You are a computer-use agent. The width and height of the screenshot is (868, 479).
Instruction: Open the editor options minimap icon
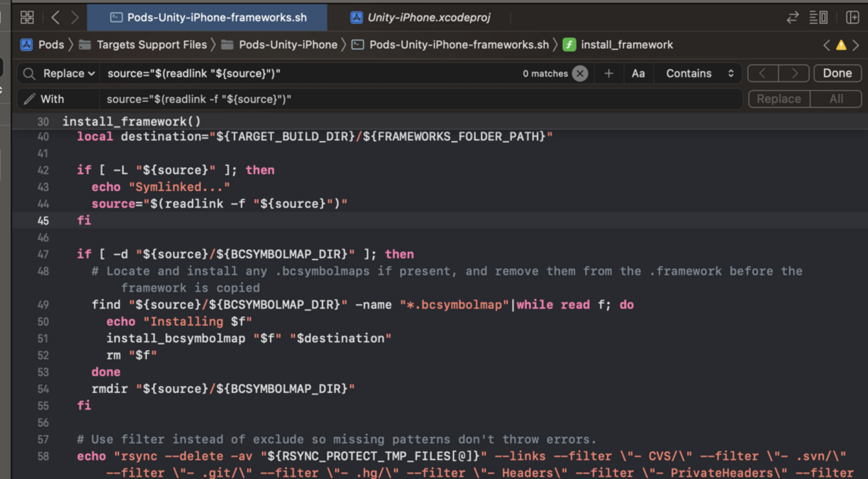click(x=819, y=17)
